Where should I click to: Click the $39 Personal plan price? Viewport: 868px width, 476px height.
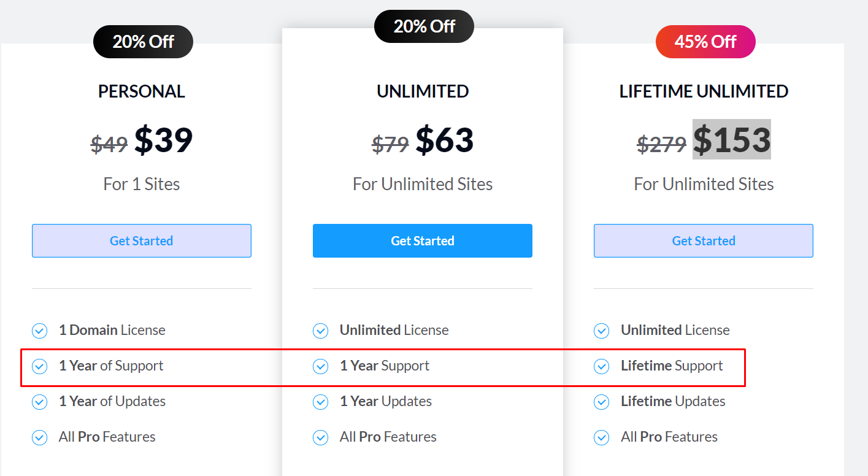(x=164, y=140)
